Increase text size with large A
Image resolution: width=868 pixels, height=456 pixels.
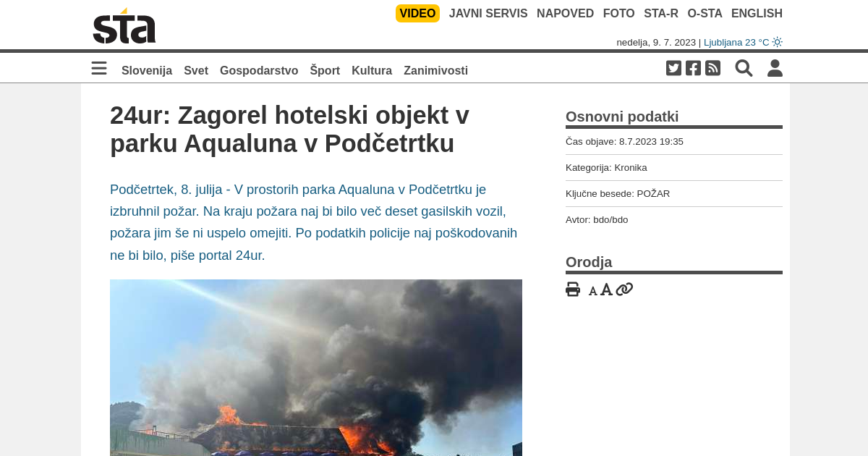tap(606, 290)
